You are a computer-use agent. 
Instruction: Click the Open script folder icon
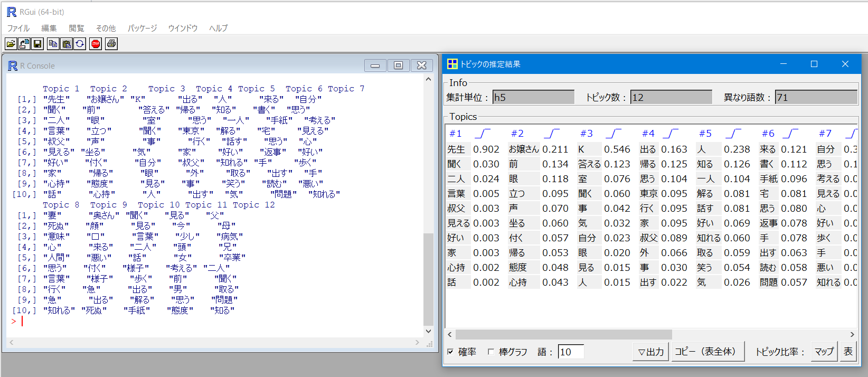[11, 44]
